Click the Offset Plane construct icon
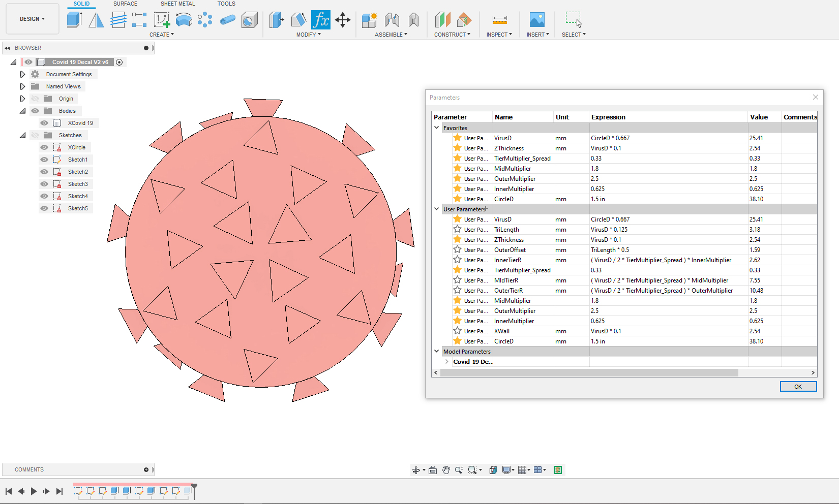Image resolution: width=839 pixels, height=504 pixels. (442, 20)
